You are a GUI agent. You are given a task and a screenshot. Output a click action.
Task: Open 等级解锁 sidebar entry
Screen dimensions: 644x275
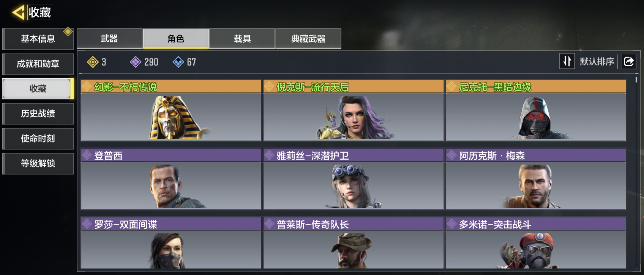[38, 163]
